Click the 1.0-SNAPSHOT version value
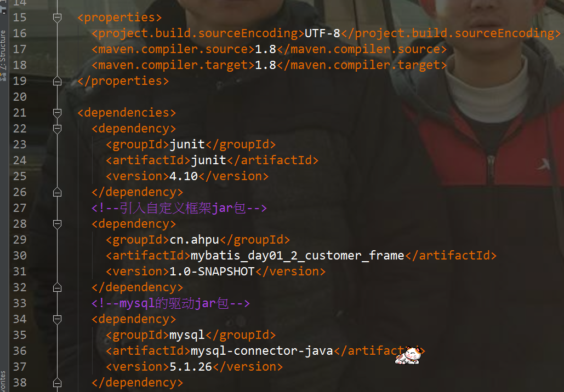564x392 pixels. coord(212,272)
